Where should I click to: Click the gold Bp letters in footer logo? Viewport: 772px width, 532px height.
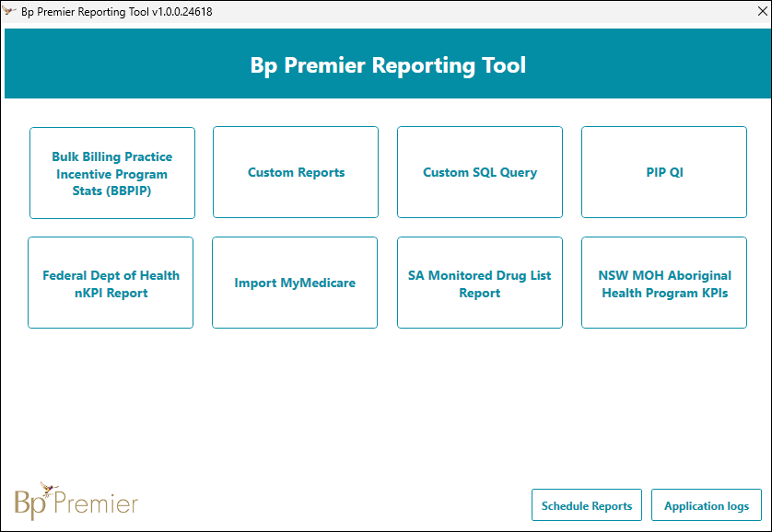30,504
